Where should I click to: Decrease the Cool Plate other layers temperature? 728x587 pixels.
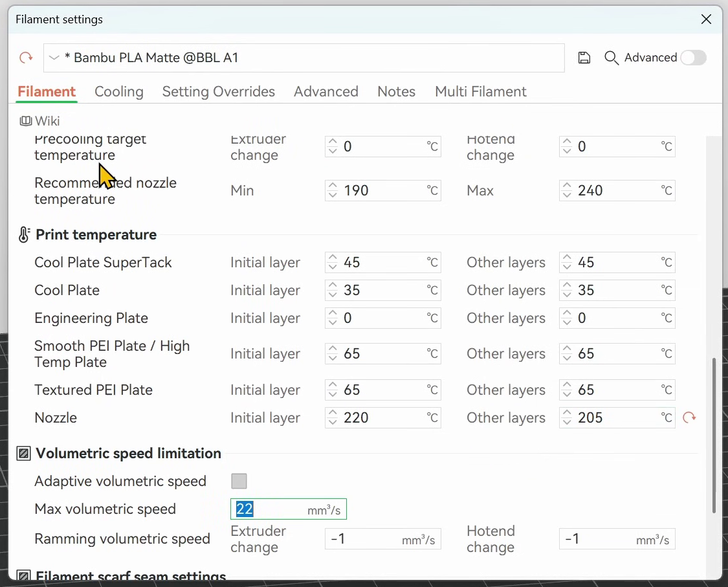(x=567, y=295)
